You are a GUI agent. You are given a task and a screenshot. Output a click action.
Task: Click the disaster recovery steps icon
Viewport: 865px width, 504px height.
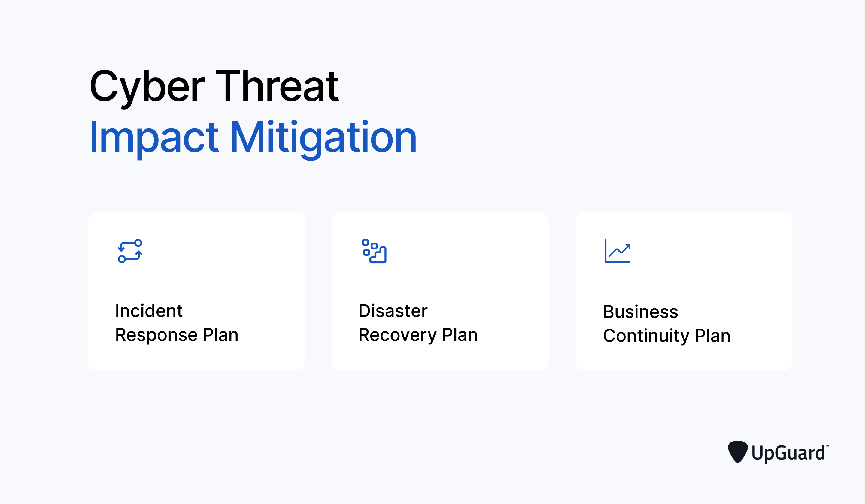(x=374, y=251)
